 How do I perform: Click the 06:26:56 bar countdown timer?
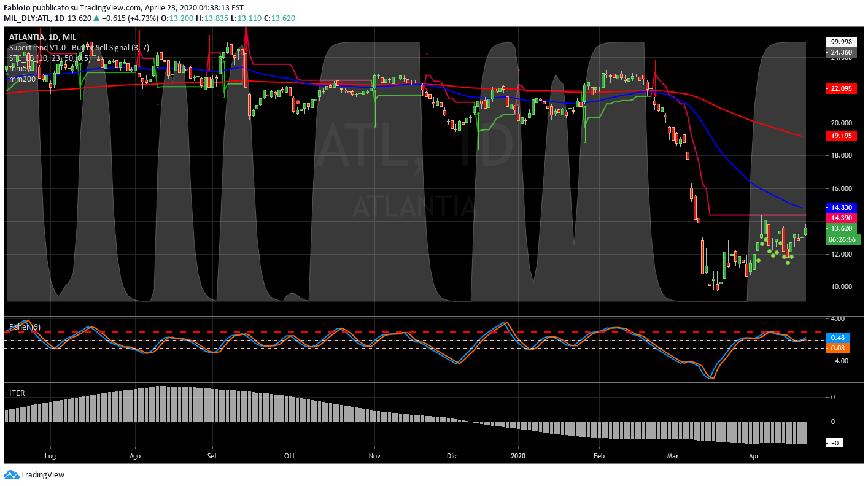842,239
